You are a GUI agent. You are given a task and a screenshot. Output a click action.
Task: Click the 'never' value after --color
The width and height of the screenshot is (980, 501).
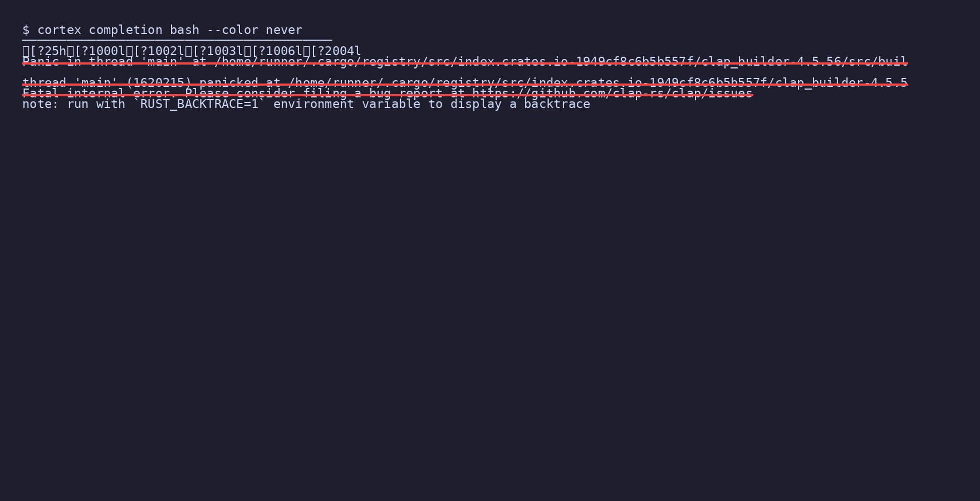pos(284,30)
